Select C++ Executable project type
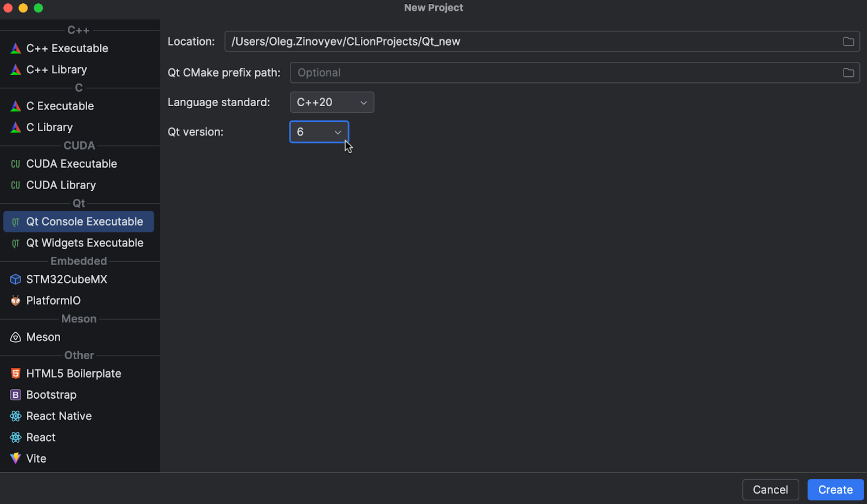This screenshot has width=867, height=504. (x=79, y=48)
